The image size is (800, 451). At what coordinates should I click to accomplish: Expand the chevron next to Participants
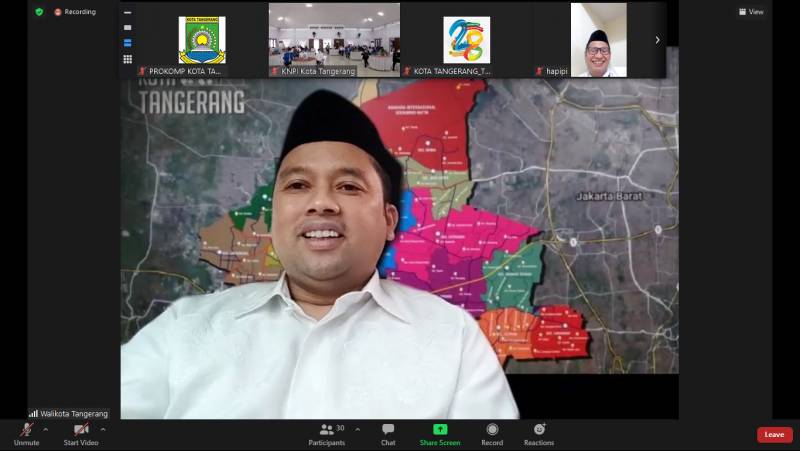click(x=358, y=429)
